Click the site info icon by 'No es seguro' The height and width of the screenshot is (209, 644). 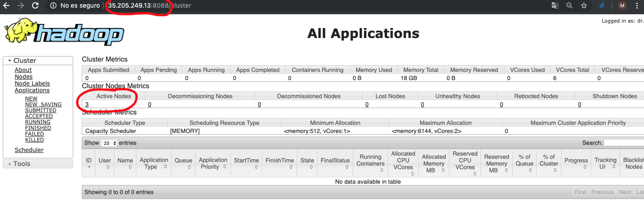[53, 6]
